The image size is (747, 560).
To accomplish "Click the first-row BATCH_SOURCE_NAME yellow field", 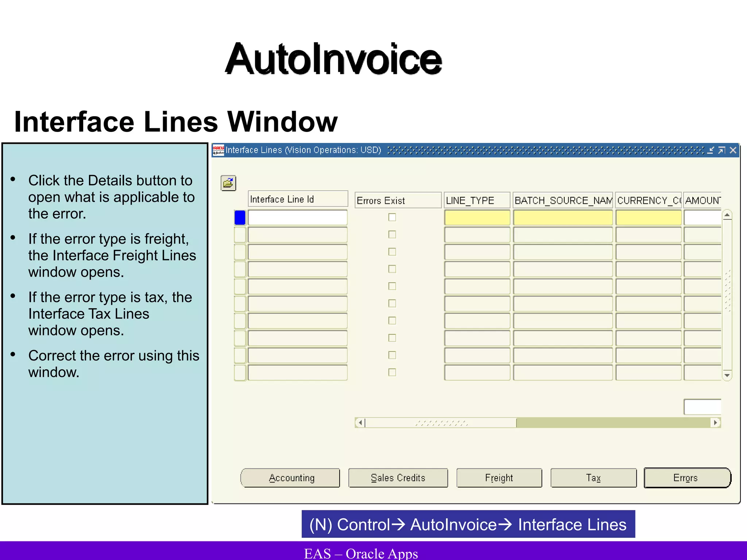I will coord(563,218).
